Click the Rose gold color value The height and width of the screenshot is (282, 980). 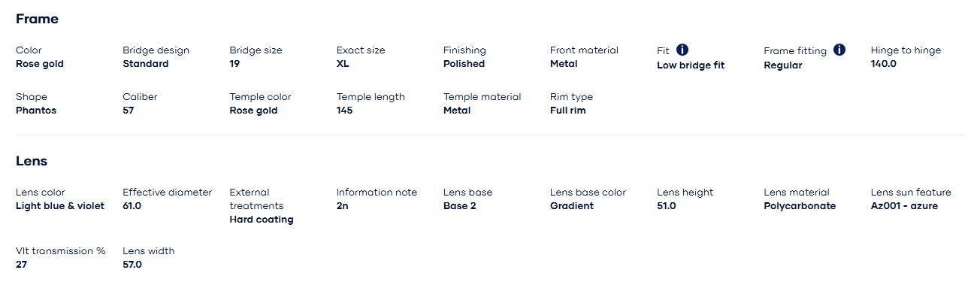tap(40, 64)
